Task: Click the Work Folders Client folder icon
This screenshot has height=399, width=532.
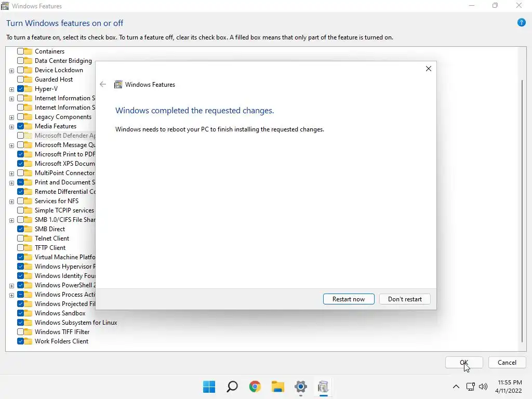Action: [x=28, y=341]
